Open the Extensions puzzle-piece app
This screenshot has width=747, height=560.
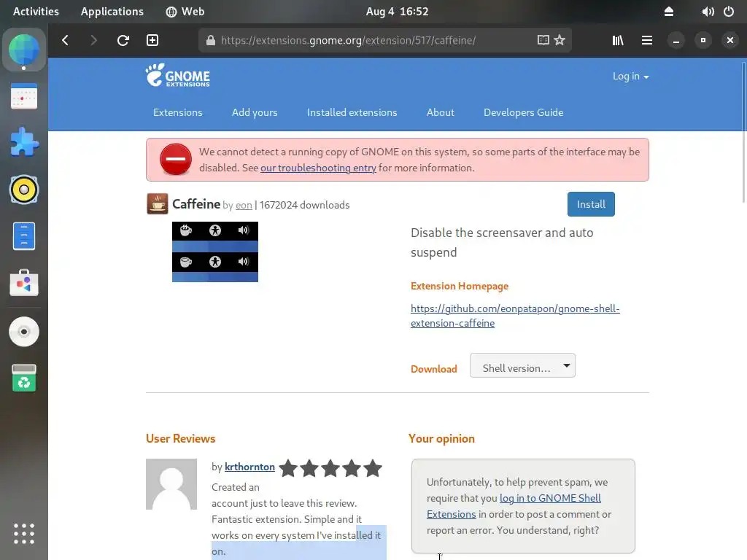(x=24, y=142)
